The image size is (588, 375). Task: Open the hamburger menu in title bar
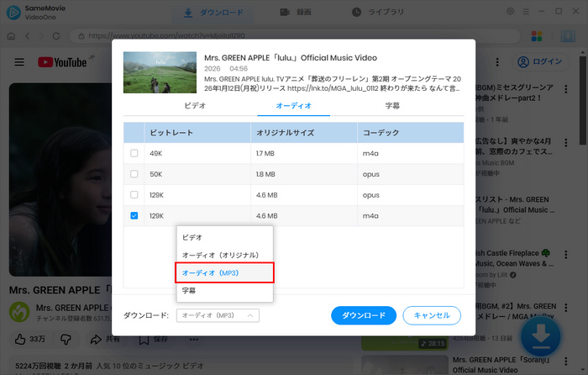526,12
